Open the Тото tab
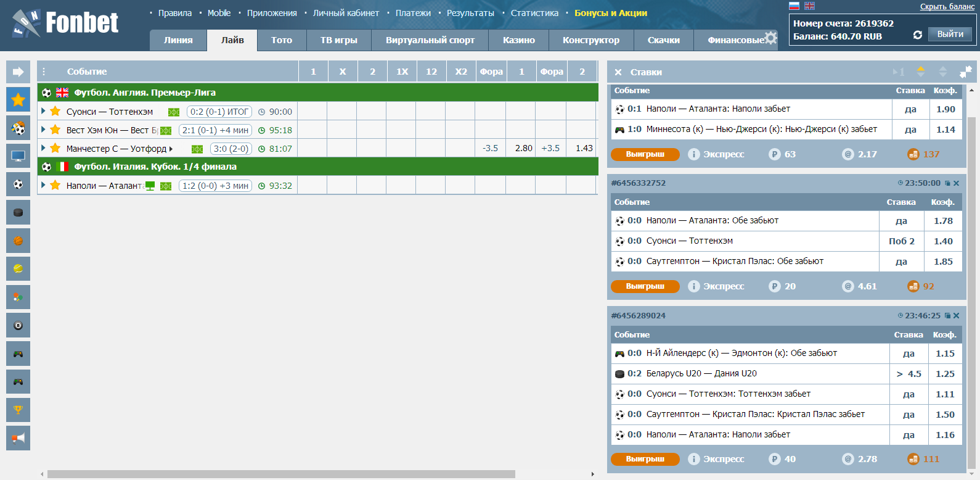 (282, 40)
